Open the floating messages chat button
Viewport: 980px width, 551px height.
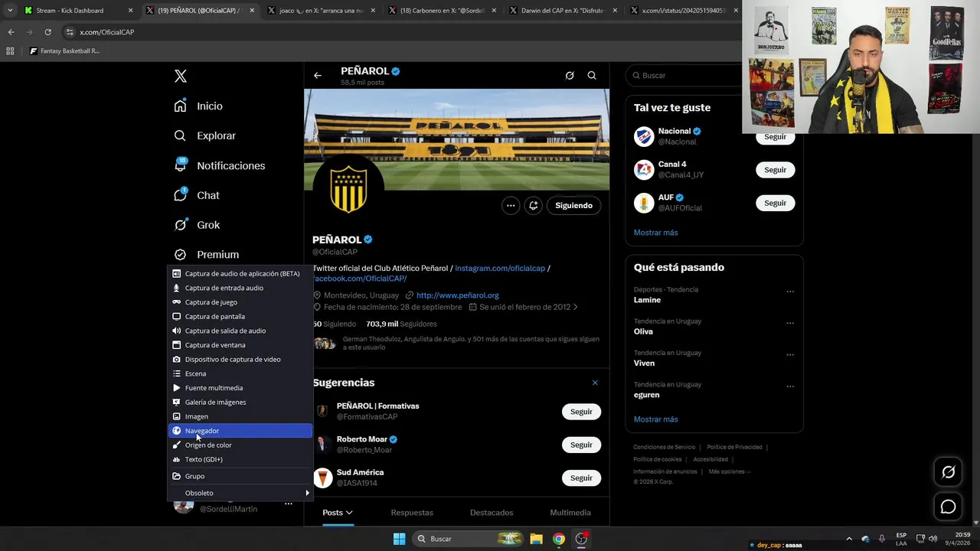pyautogui.click(x=948, y=507)
